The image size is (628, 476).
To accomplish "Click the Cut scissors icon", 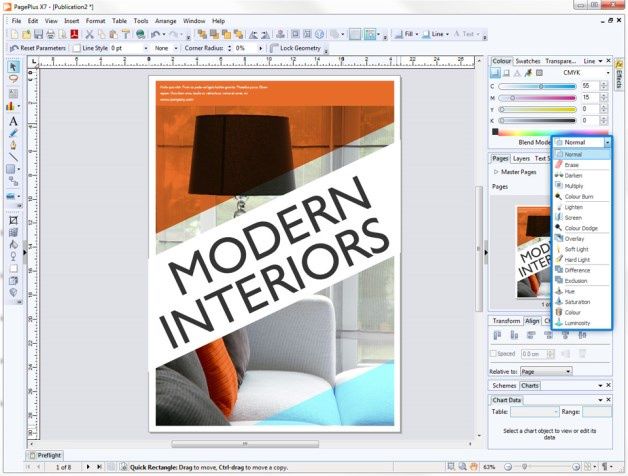I will pyautogui.click(x=89, y=34).
